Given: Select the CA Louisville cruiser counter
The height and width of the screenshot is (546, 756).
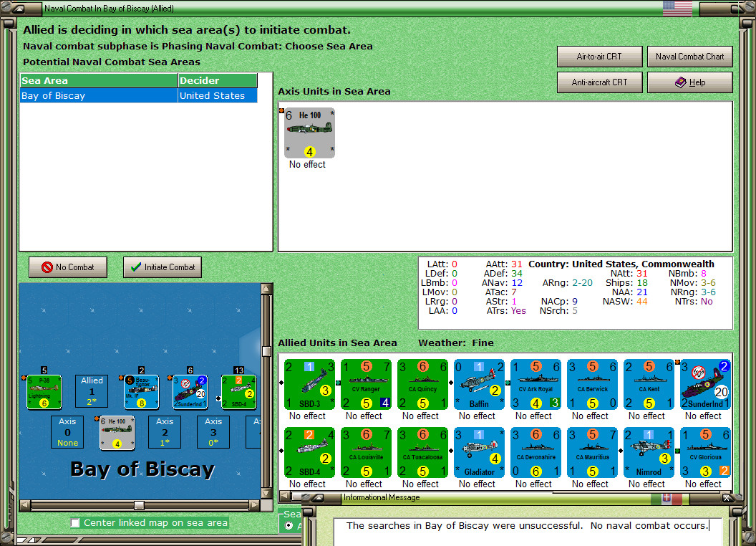Looking at the screenshot, I should coord(366,452).
